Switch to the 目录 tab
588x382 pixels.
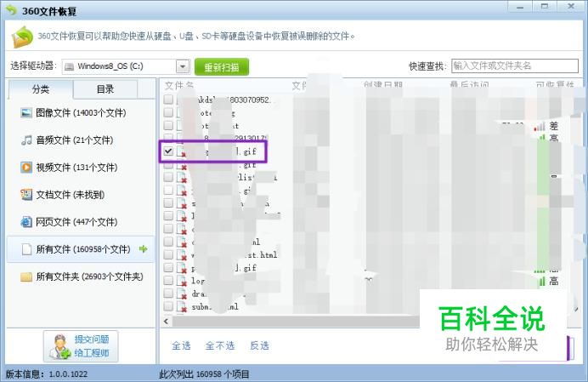tap(105, 89)
